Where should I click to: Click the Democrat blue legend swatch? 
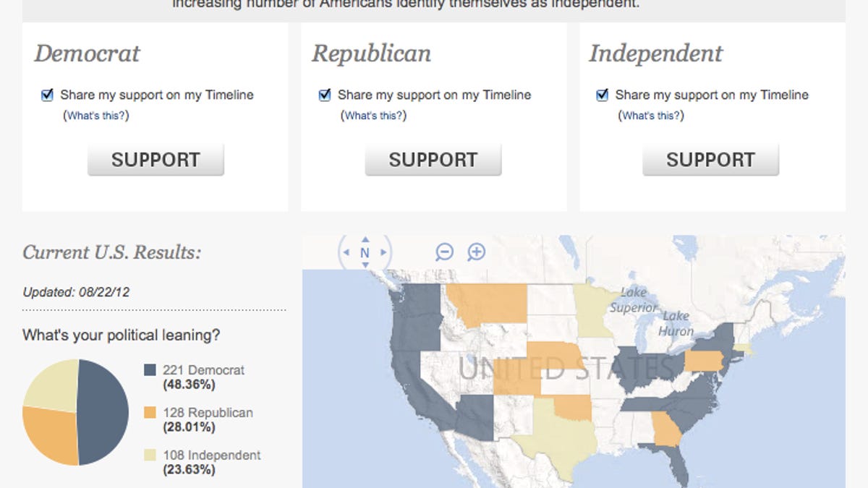150,370
